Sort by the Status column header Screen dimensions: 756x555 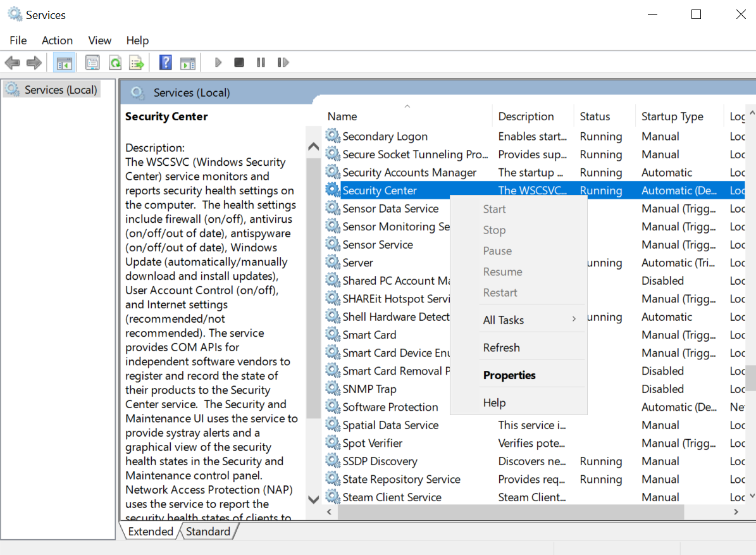(605, 116)
